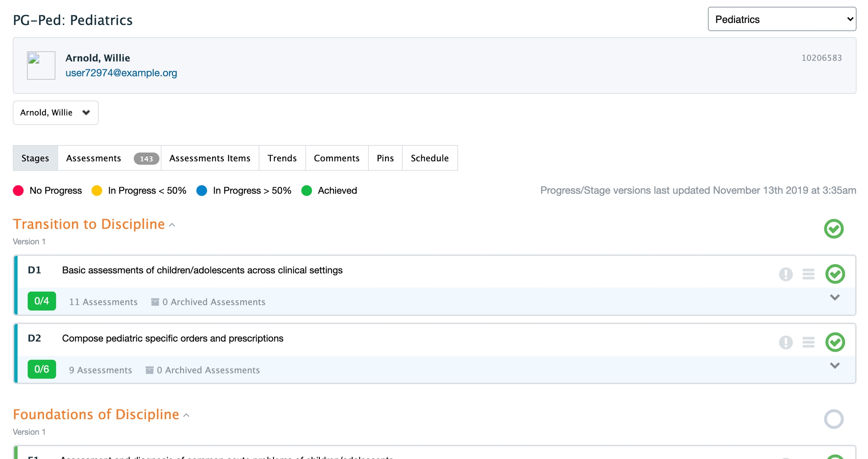Click the green 0/4 progress badge
The height and width of the screenshot is (459, 868).
(x=41, y=301)
